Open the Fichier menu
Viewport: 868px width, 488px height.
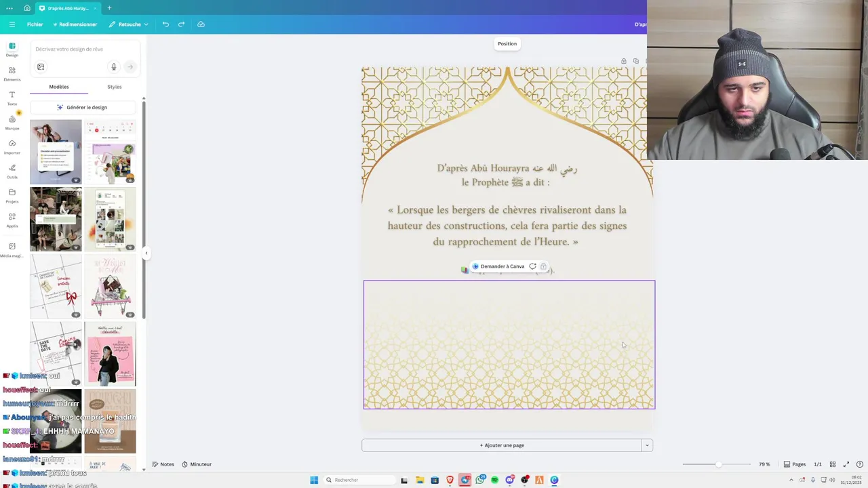[x=35, y=24]
